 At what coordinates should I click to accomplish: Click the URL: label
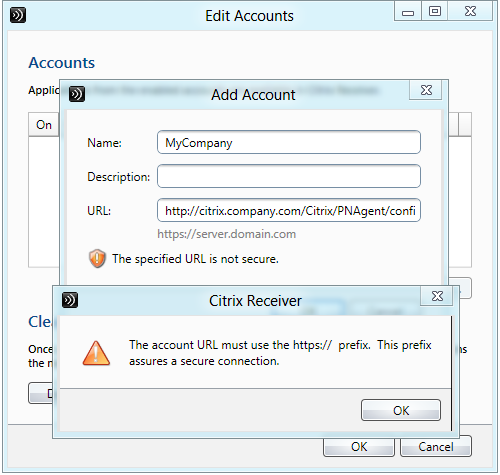(x=99, y=211)
